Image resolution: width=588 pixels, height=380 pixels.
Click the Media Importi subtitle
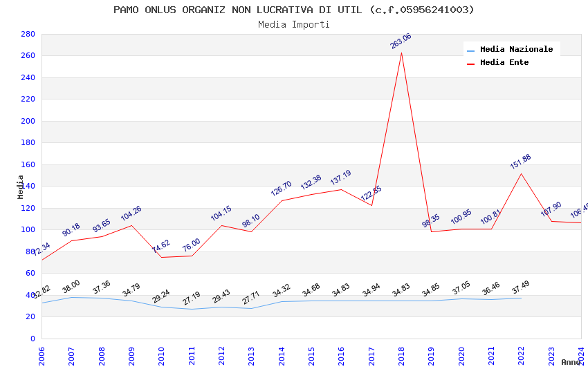coord(294,25)
